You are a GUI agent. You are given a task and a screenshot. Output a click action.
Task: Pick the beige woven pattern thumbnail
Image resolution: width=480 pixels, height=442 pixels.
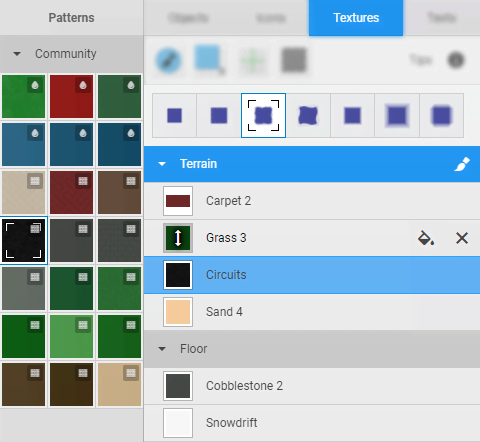click(x=23, y=192)
